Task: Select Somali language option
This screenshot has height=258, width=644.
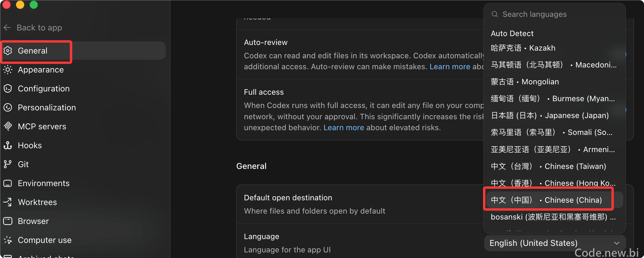Action: 554,132
